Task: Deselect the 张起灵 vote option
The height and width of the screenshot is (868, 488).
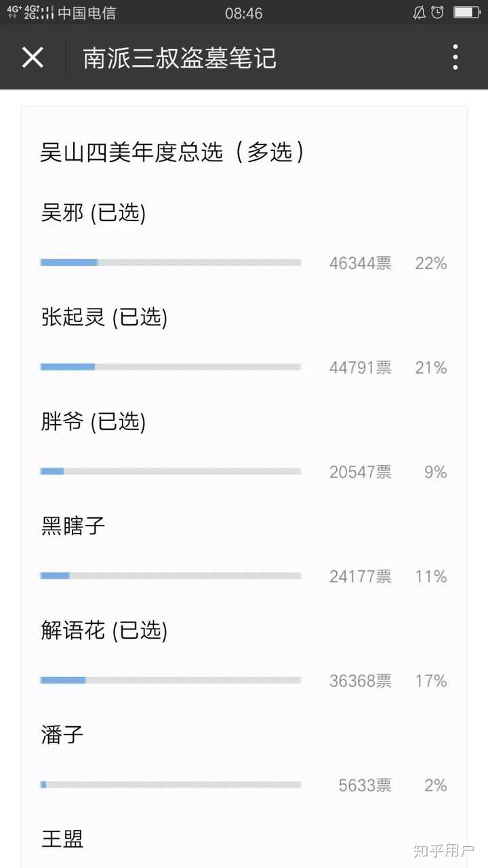Action: [104, 317]
